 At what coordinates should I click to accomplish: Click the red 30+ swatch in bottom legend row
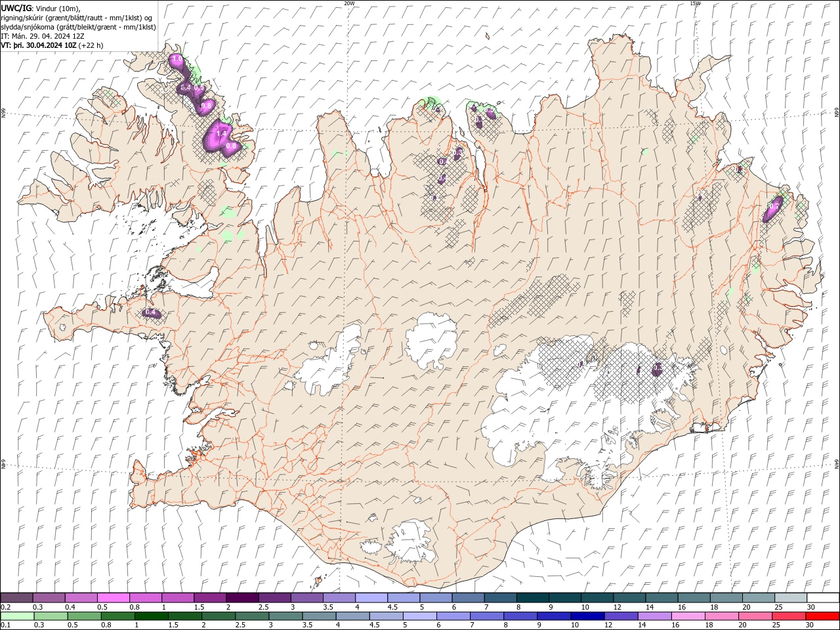click(x=823, y=616)
